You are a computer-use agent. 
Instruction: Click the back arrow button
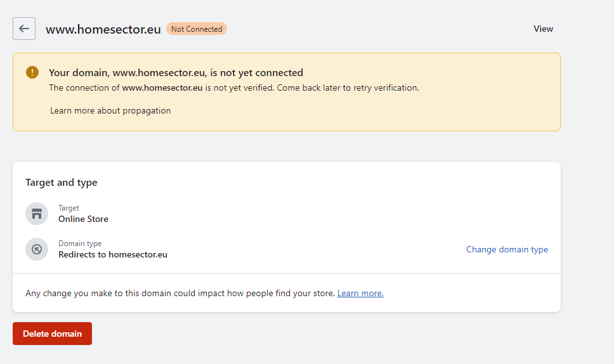point(24,29)
